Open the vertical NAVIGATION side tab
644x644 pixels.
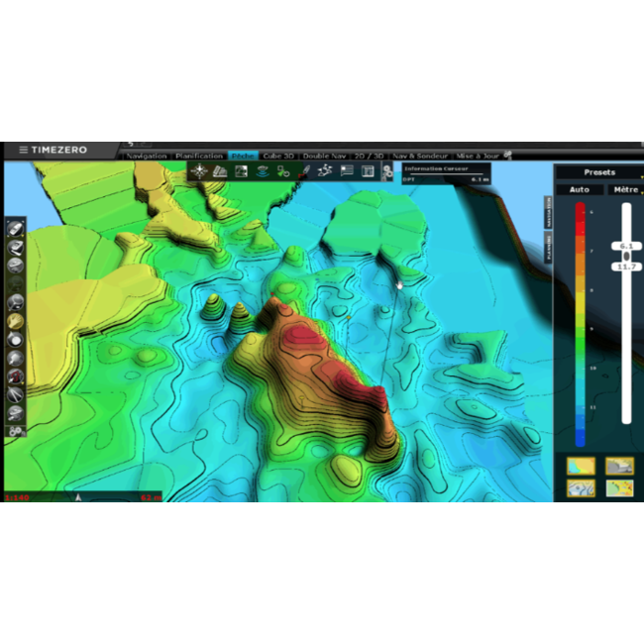pos(548,212)
